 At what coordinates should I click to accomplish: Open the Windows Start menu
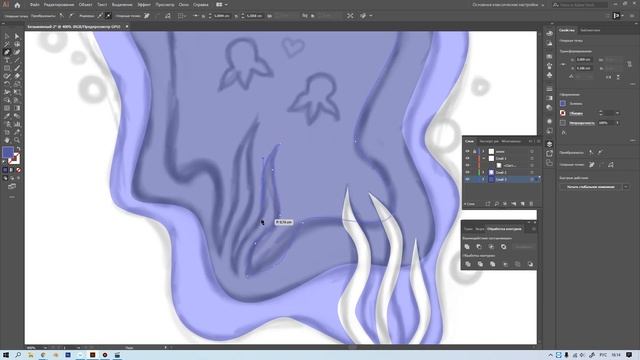tap(6, 355)
